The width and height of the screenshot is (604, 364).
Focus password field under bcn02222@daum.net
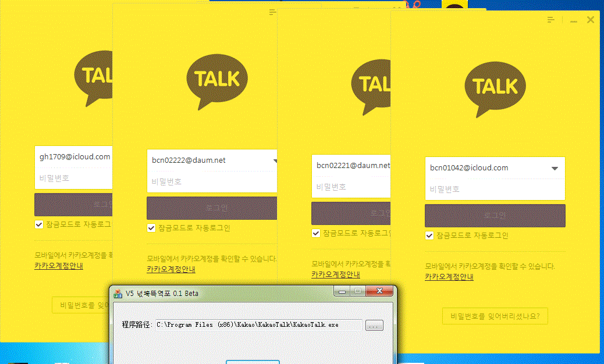click(x=212, y=181)
